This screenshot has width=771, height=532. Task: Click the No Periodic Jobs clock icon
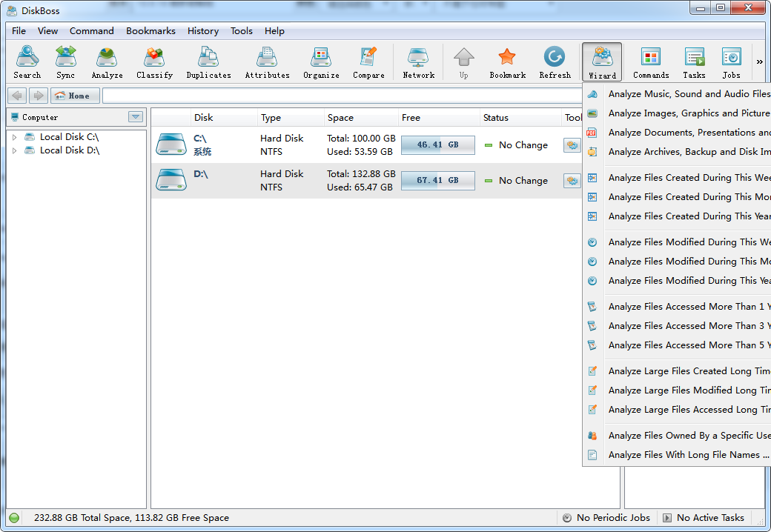click(x=567, y=518)
